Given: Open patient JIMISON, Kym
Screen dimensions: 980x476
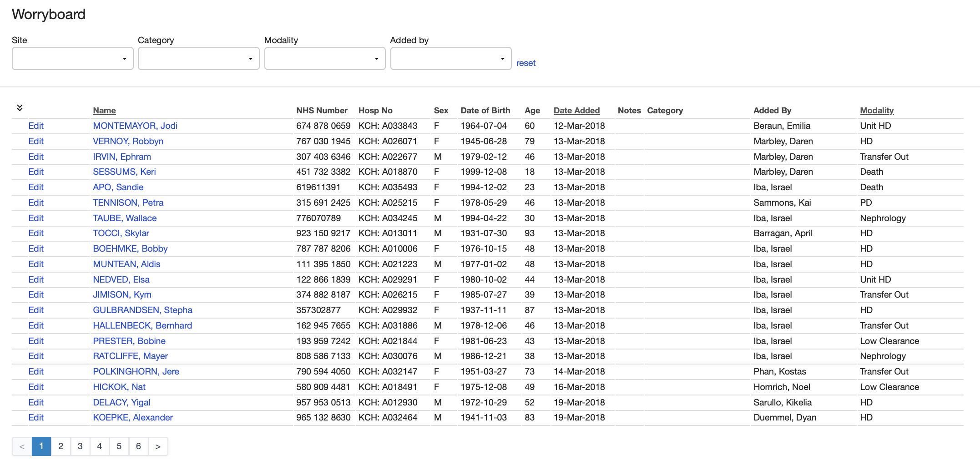Looking at the screenshot, I should tap(122, 295).
